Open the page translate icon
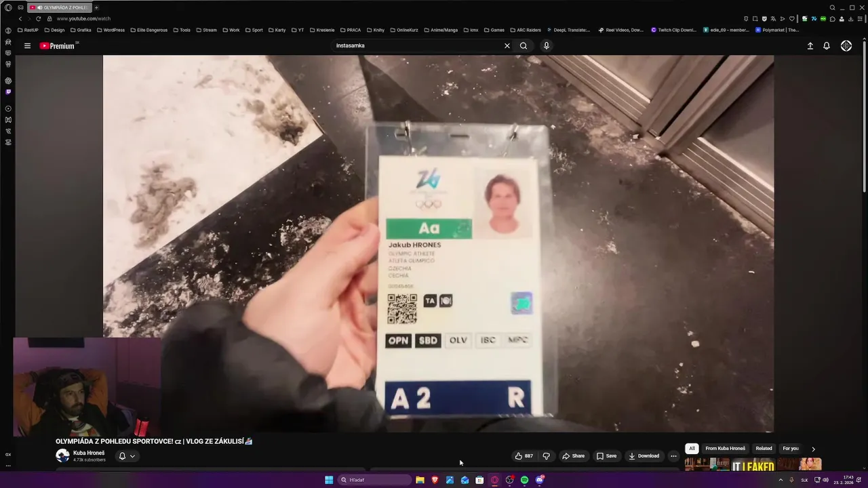The height and width of the screenshot is (488, 868). click(773, 18)
